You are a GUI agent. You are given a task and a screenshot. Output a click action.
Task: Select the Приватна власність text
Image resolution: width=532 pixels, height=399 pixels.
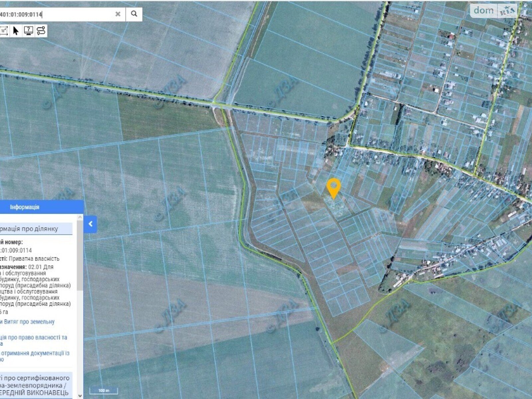coord(34,258)
